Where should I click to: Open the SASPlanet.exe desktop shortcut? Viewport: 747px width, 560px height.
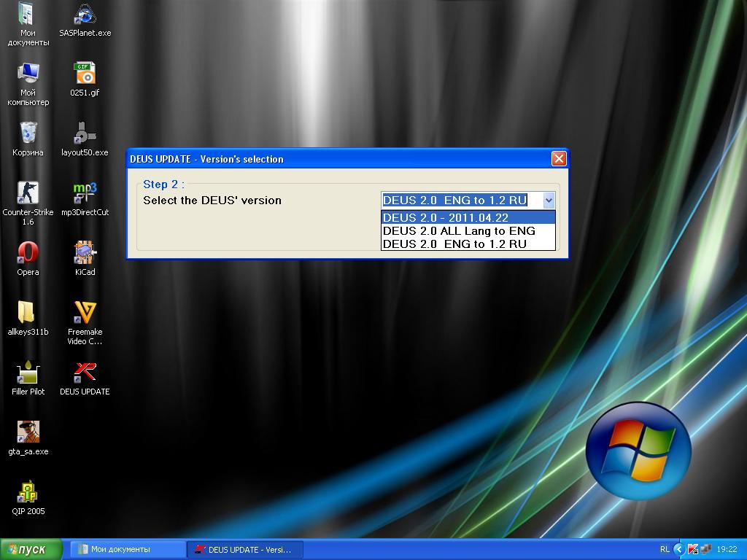tap(85, 15)
